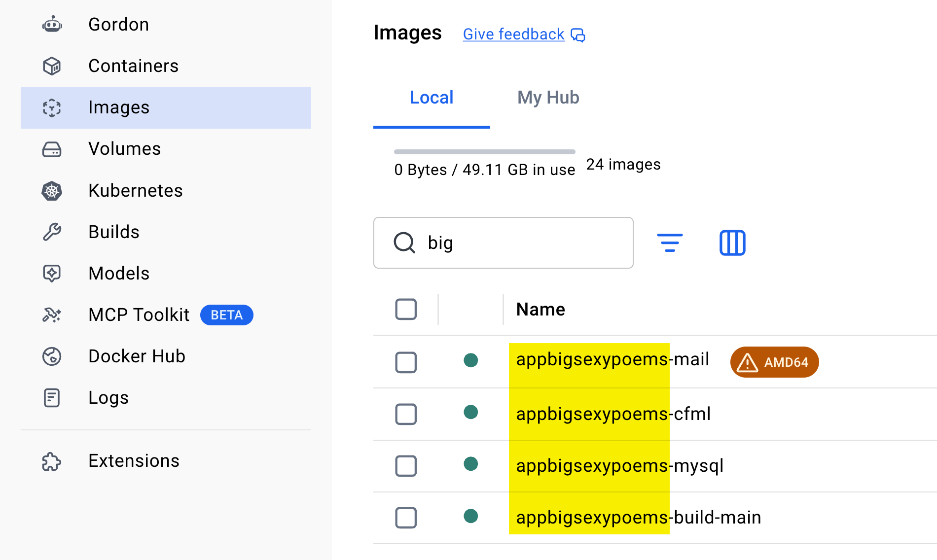Sort by the Name column header
The image size is (937, 560).
(541, 310)
